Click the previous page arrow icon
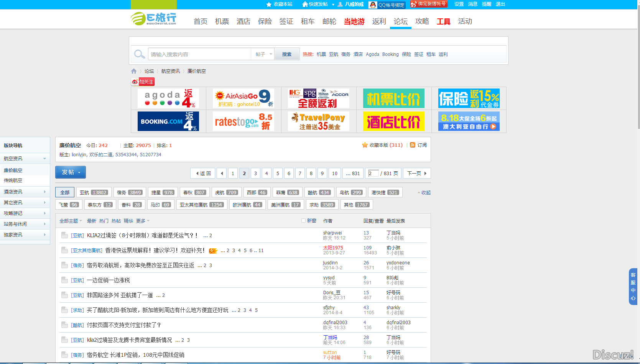The height and width of the screenshot is (364, 640). click(x=222, y=173)
